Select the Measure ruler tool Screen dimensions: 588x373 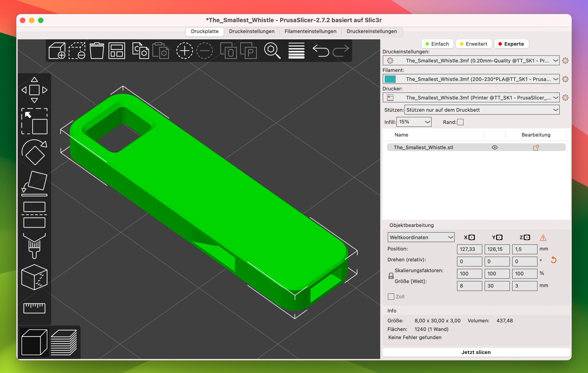[x=34, y=308]
